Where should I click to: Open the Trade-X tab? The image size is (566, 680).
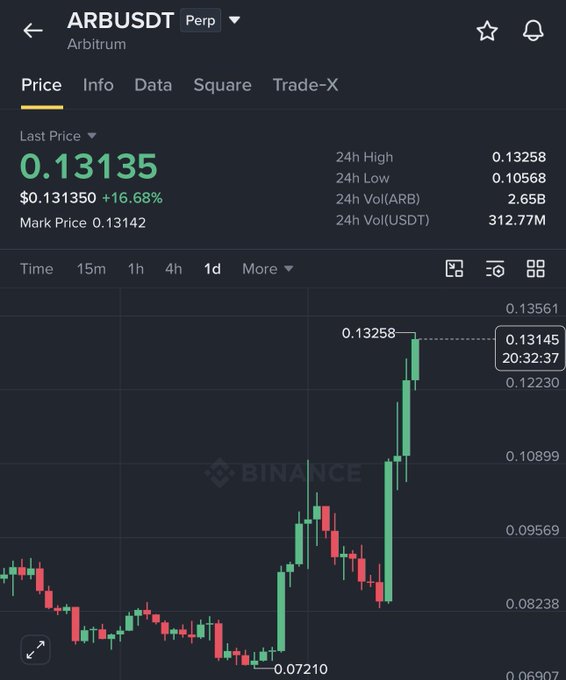point(305,85)
